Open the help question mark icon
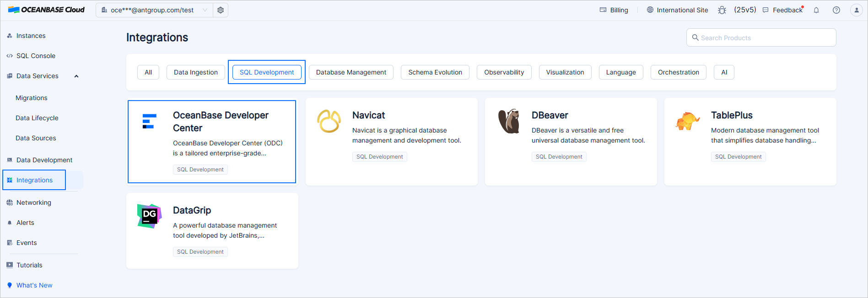The width and height of the screenshot is (868, 298). tap(836, 10)
